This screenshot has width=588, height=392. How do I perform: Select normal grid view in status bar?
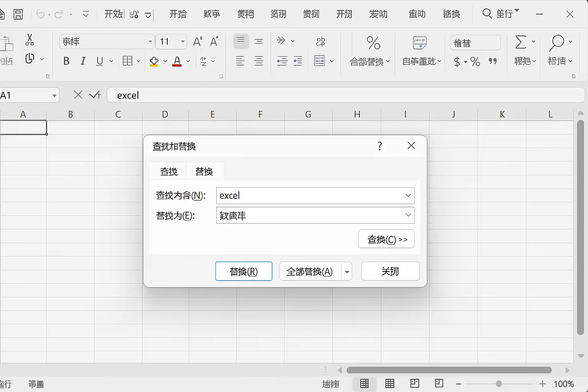click(364, 384)
